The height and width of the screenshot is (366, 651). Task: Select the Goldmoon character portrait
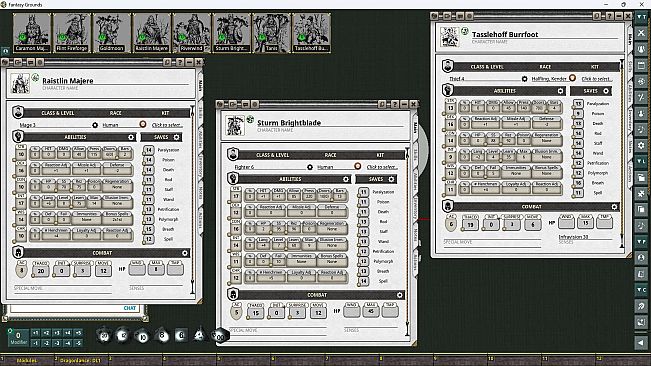pyautogui.click(x=112, y=33)
